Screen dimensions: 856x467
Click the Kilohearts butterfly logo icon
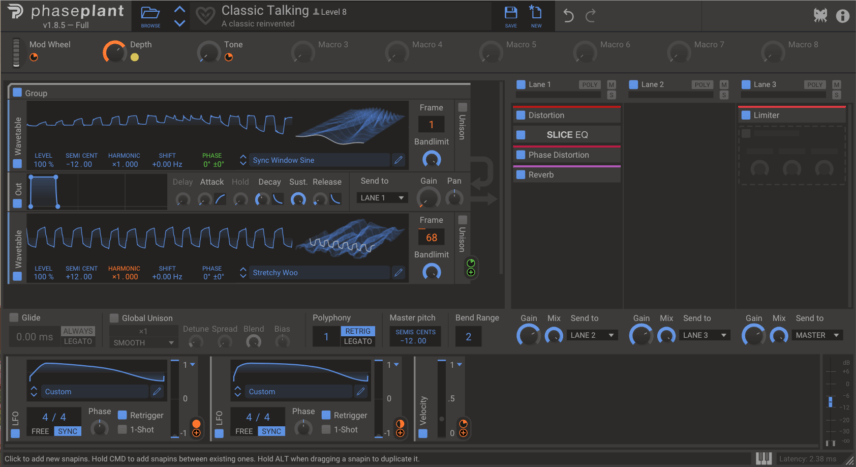[x=820, y=16]
